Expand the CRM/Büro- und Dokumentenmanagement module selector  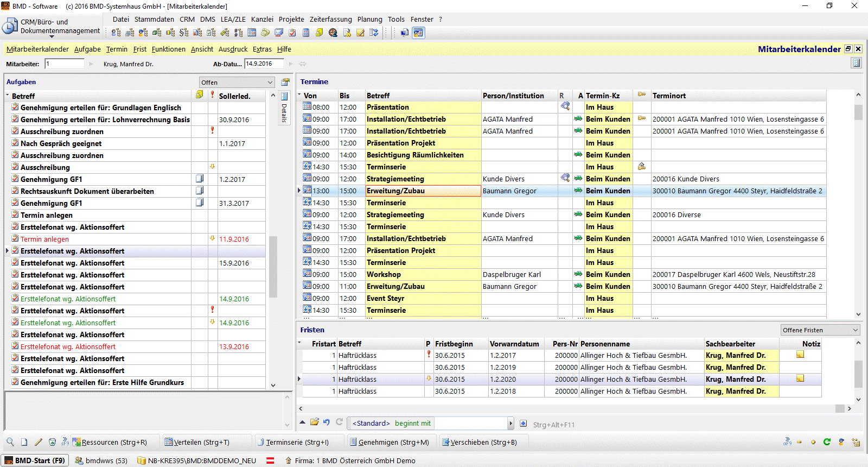coord(52,36)
